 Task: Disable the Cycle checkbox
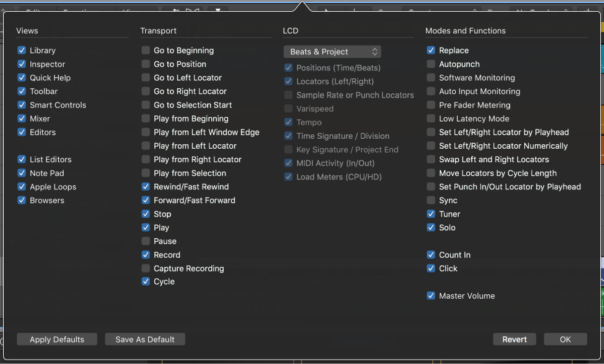pos(146,281)
